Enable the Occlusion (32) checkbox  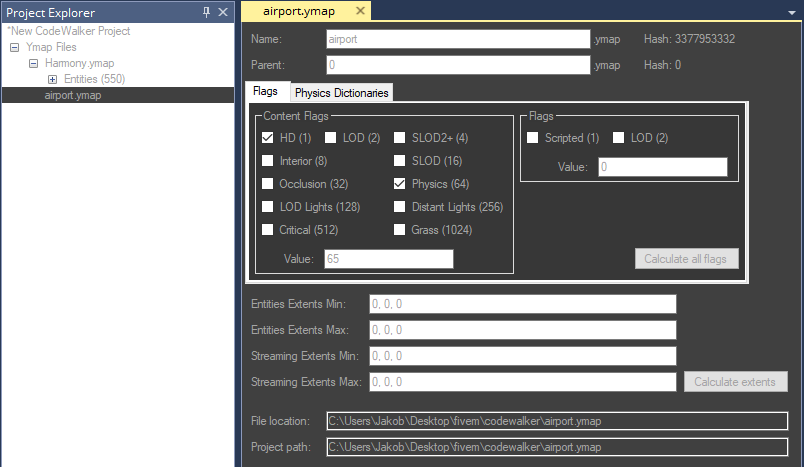coord(268,184)
